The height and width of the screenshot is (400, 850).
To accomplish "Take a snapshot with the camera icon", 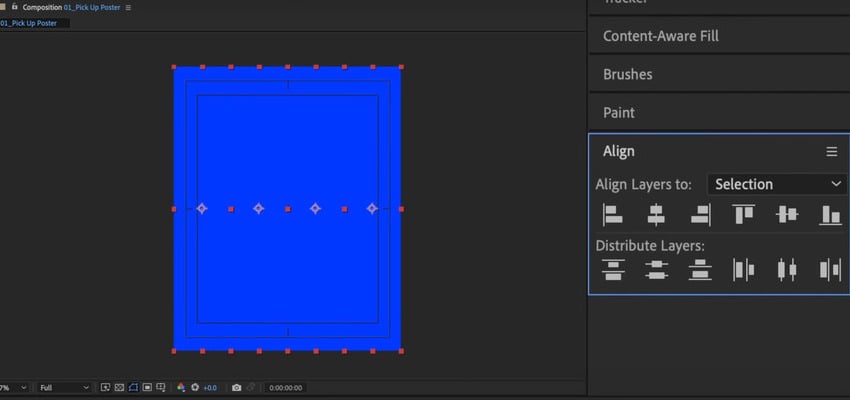I will click(236, 388).
